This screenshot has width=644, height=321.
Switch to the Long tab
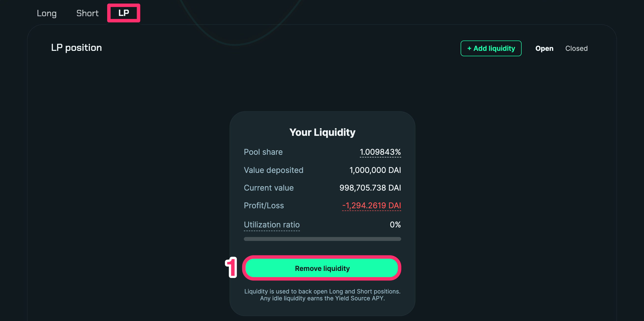(x=47, y=13)
